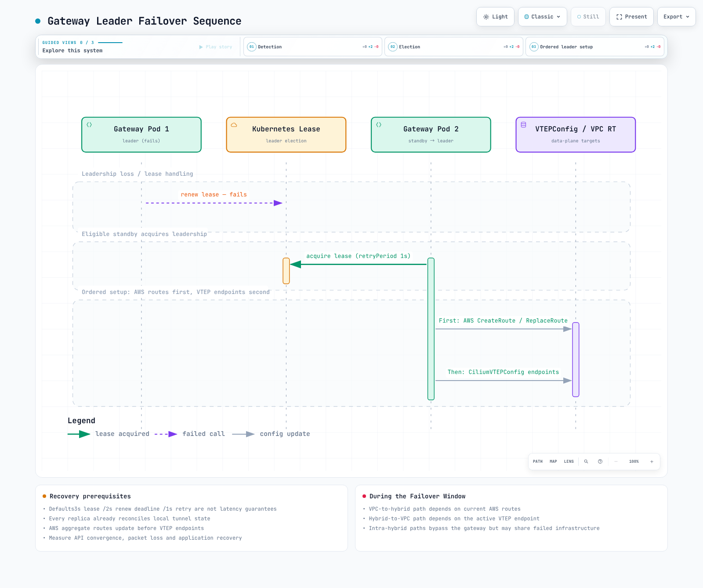
Task: Click the 'renew lease – fails' message label
Action: coord(214,195)
